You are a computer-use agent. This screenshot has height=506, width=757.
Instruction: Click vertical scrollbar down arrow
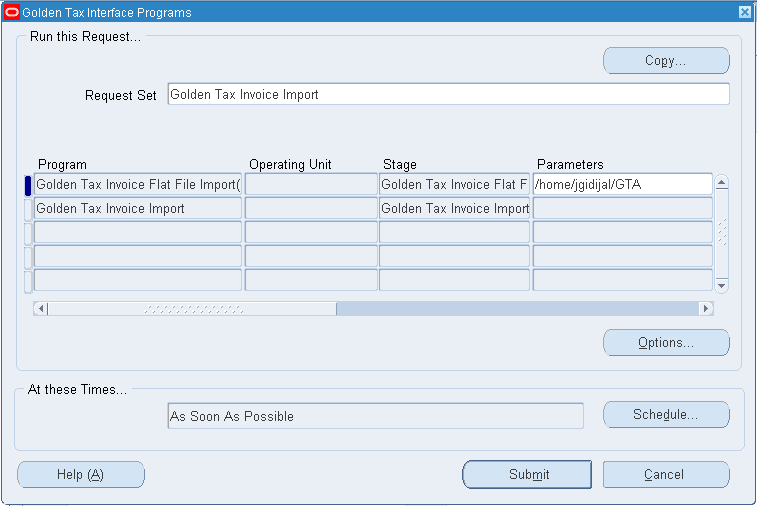[x=721, y=285]
